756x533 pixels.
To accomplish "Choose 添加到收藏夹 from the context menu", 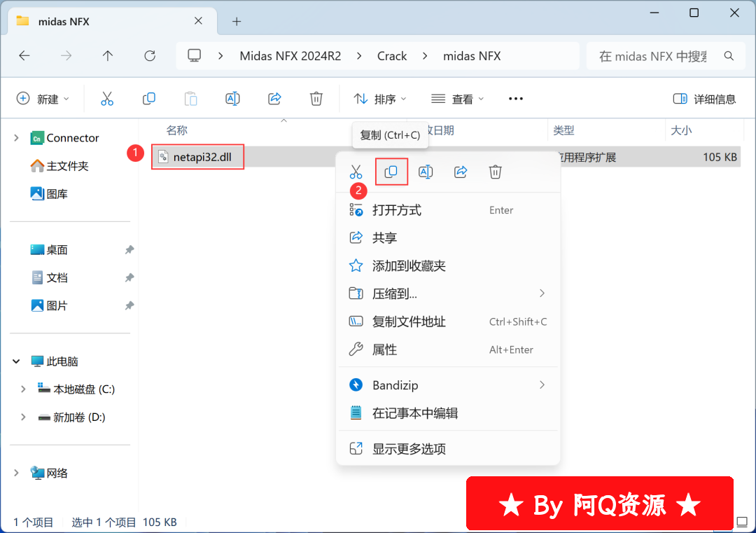I will [448, 265].
